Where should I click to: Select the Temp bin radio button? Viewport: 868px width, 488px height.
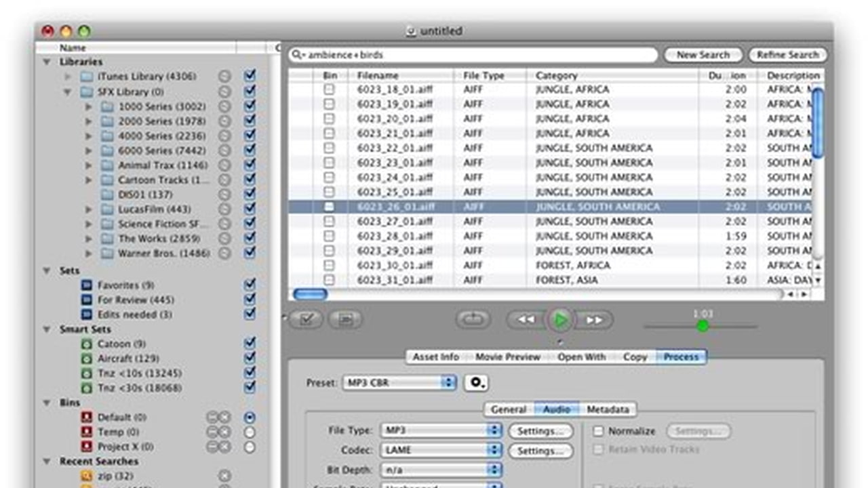(x=250, y=432)
